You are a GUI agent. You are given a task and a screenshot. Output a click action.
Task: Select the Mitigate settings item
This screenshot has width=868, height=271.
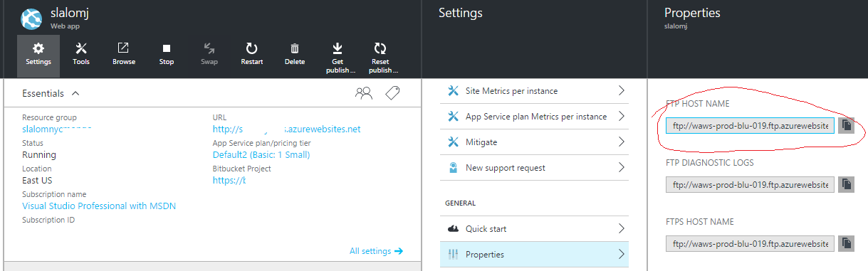[534, 142]
